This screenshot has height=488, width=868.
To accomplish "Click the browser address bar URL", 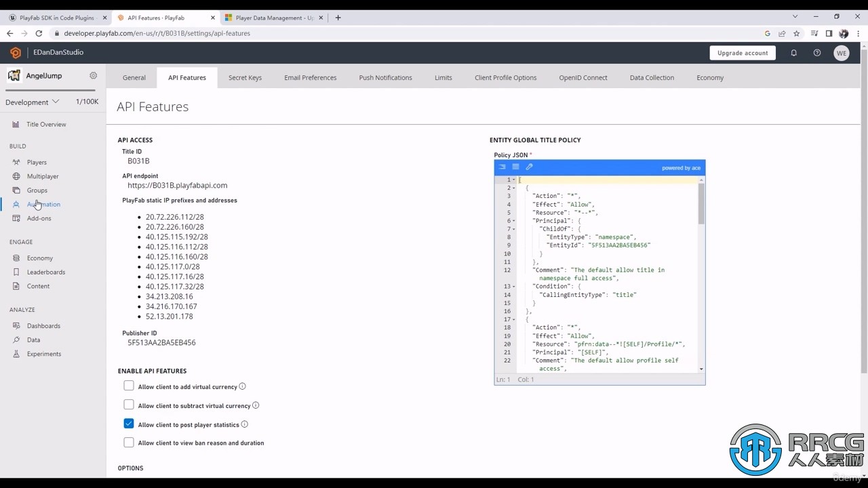I will (x=157, y=33).
